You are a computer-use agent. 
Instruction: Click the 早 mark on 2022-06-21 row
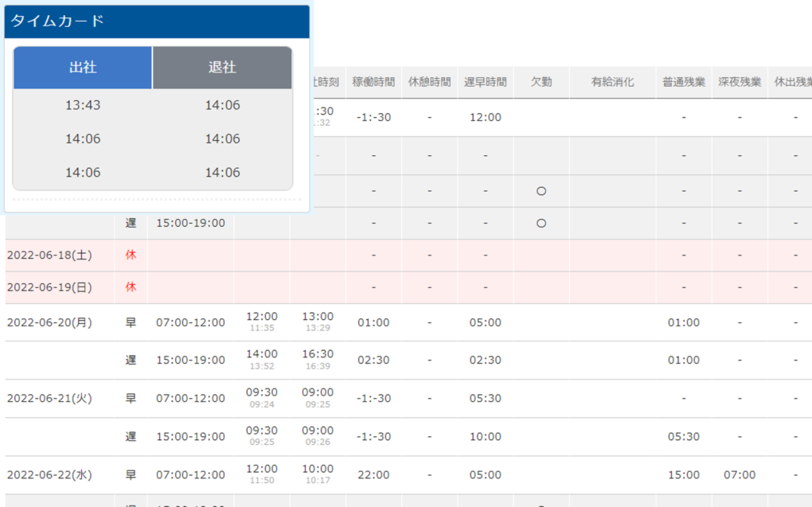click(131, 398)
